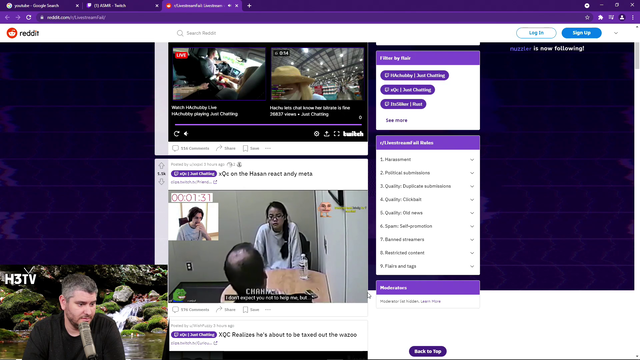Open user dropdown chevron next to Sign Up
The height and width of the screenshot is (360, 640).
(616, 33)
